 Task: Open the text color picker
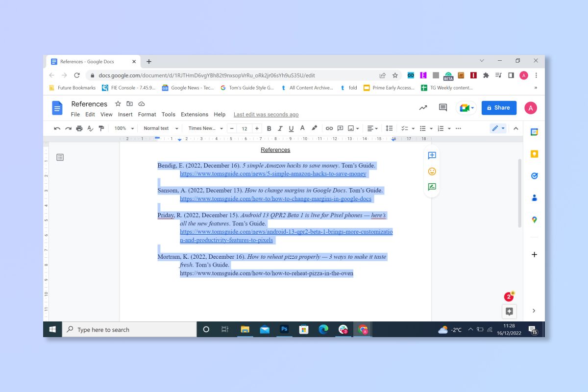(x=302, y=128)
